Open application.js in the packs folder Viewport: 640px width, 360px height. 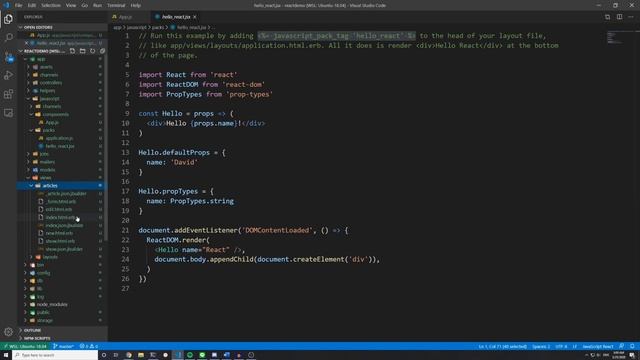pos(59,138)
